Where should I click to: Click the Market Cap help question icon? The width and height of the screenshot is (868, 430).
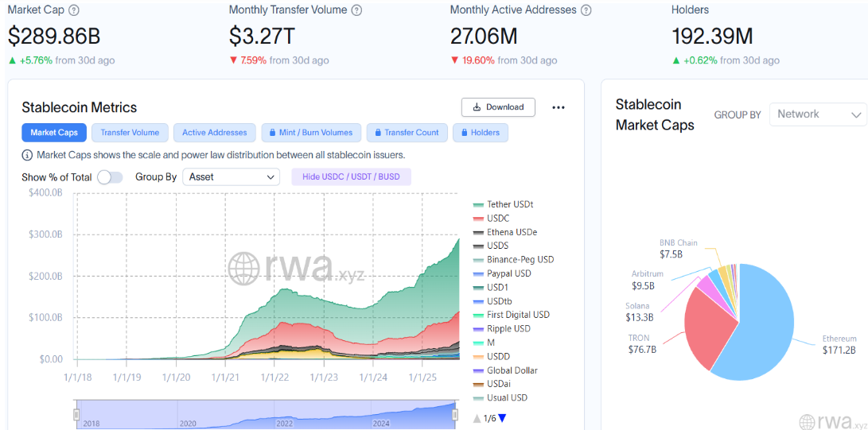74,10
